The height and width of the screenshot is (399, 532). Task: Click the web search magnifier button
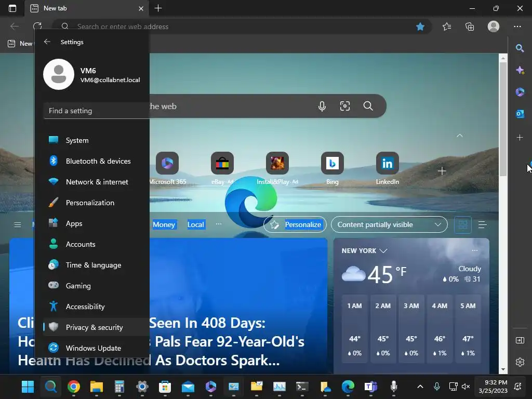[368, 106]
